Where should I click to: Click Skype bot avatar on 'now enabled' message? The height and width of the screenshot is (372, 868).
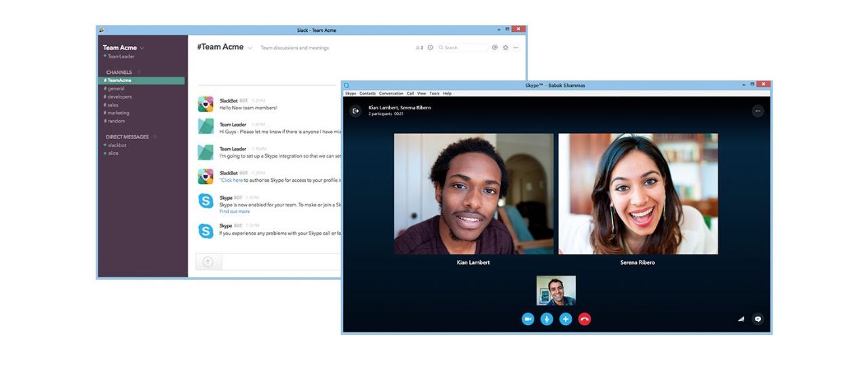tap(205, 201)
